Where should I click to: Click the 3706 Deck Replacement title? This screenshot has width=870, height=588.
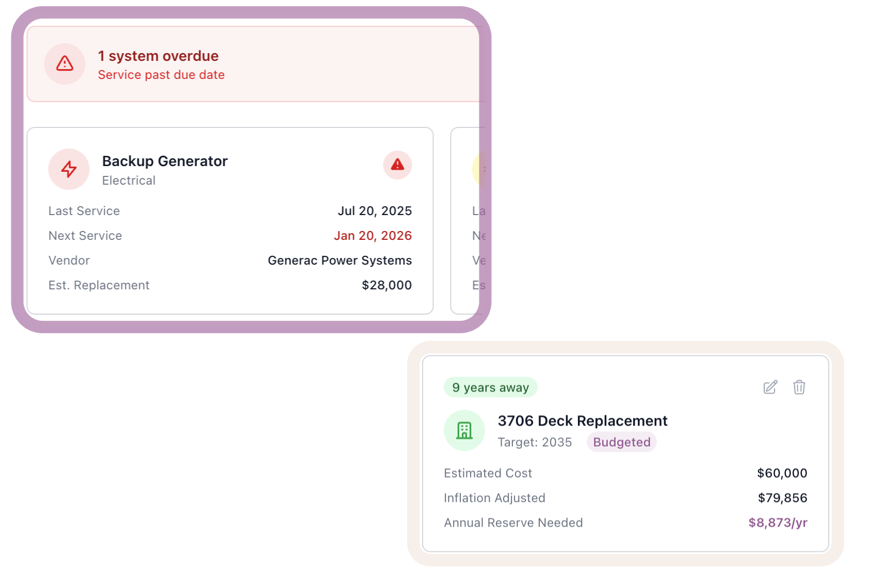(582, 421)
